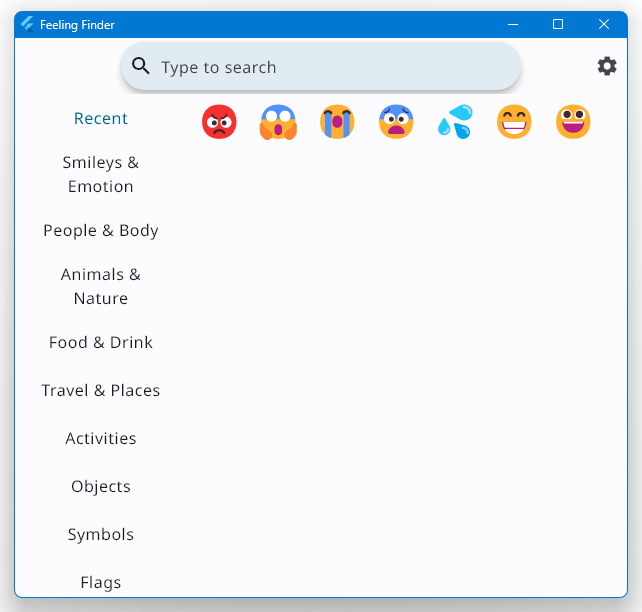
Task: Open settings via the gear icon
Action: 607,66
